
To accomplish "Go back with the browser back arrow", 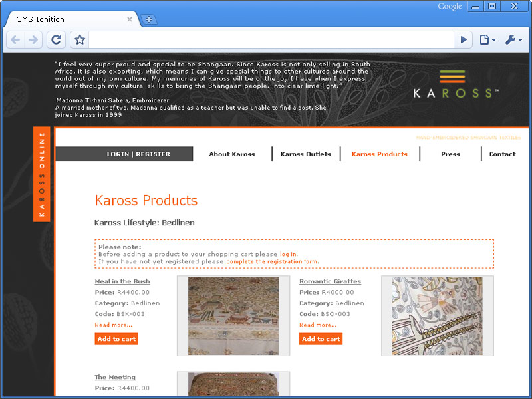I will pyautogui.click(x=15, y=40).
